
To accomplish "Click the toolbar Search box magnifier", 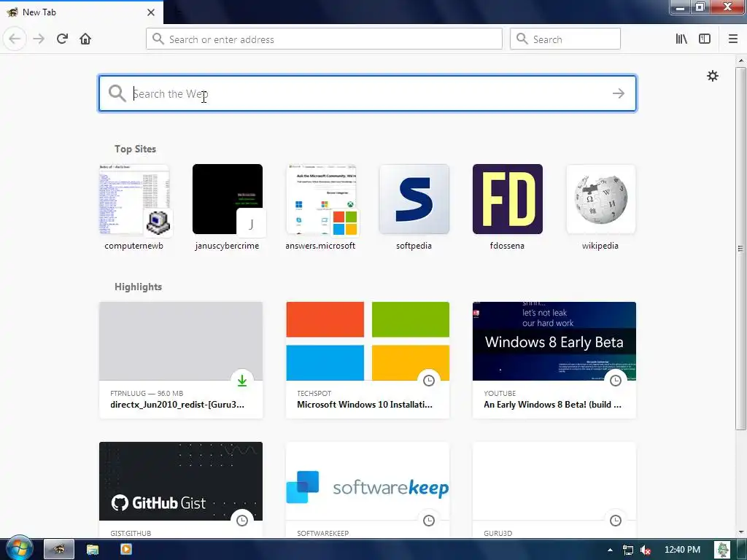I will (522, 39).
